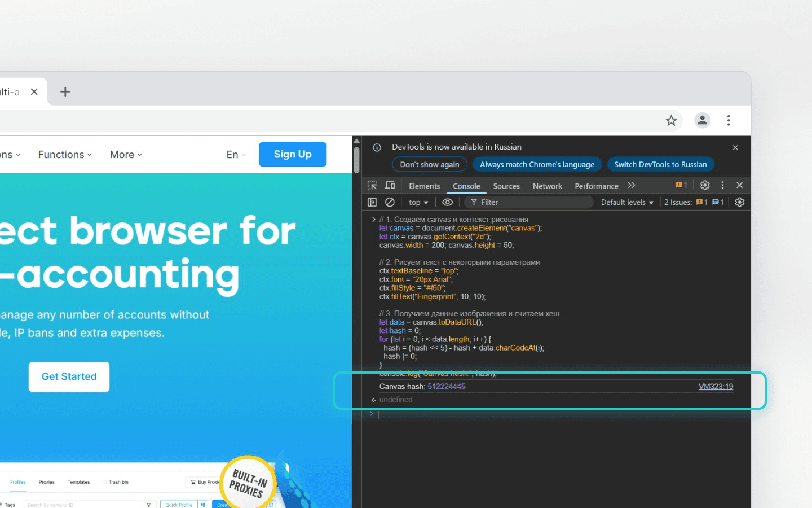Open a new browser tab with the plus icon
The height and width of the screenshot is (508, 812).
(x=65, y=91)
